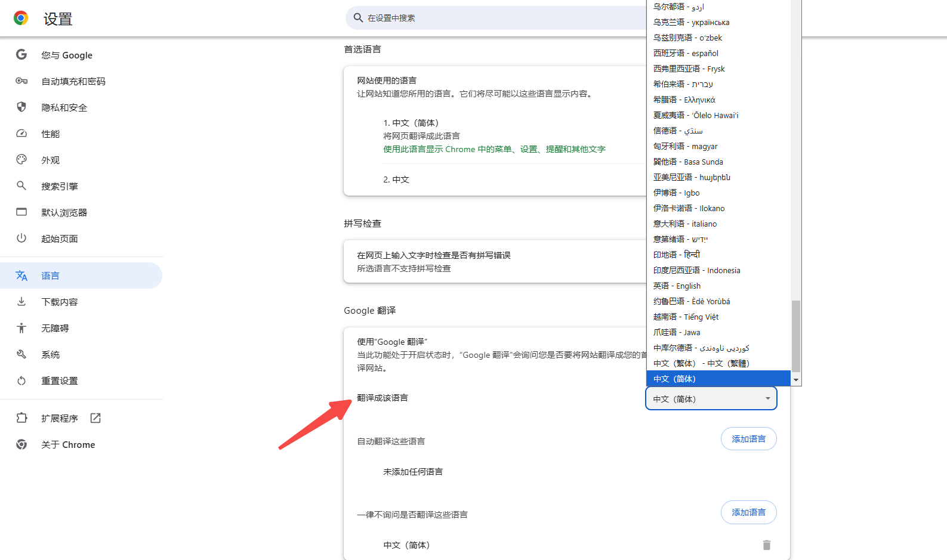
Task: Select 印地语 option in list
Action: coord(718,255)
